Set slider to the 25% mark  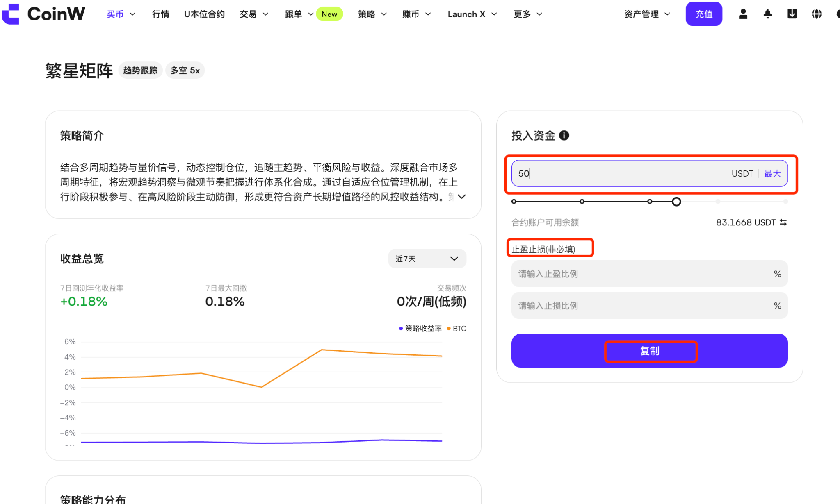click(x=582, y=201)
